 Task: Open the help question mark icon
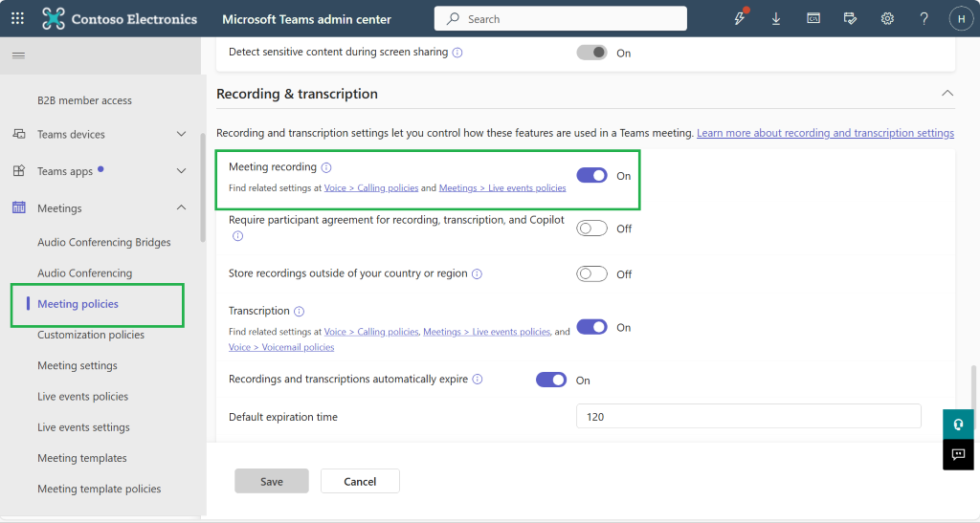tap(924, 19)
